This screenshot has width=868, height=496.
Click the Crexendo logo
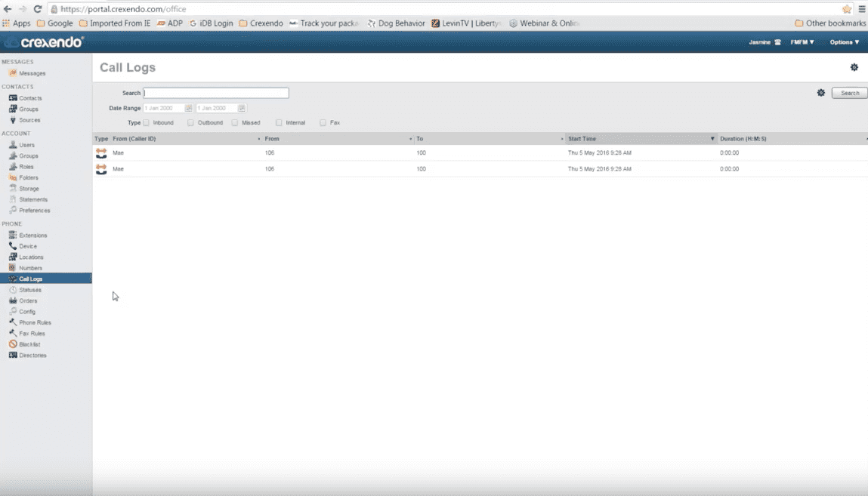pos(45,42)
